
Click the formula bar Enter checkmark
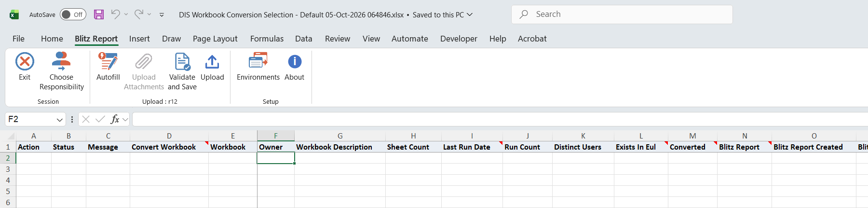[x=100, y=119]
